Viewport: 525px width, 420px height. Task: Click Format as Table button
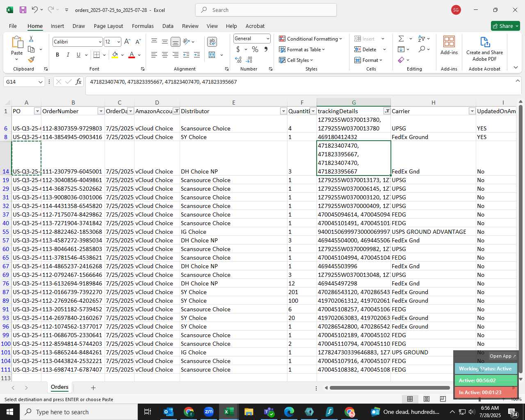click(302, 49)
